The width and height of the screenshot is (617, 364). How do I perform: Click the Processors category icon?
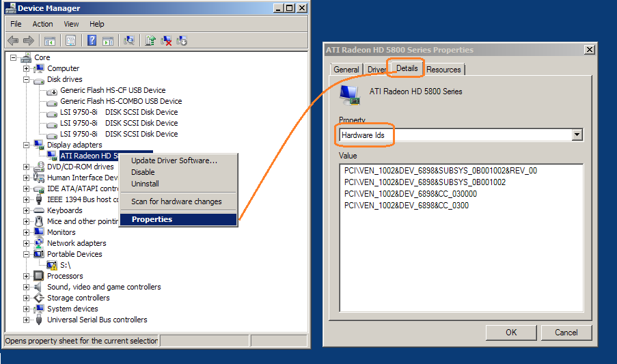[x=39, y=276]
